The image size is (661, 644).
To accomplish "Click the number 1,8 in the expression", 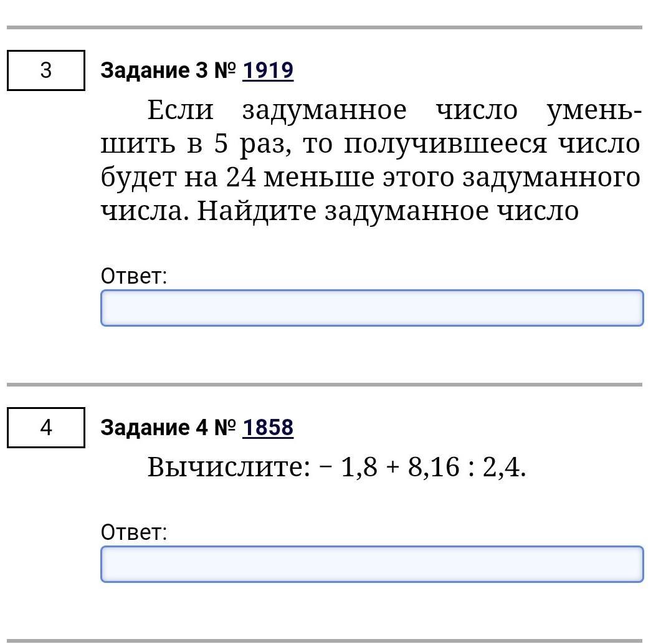I will pos(359,468).
